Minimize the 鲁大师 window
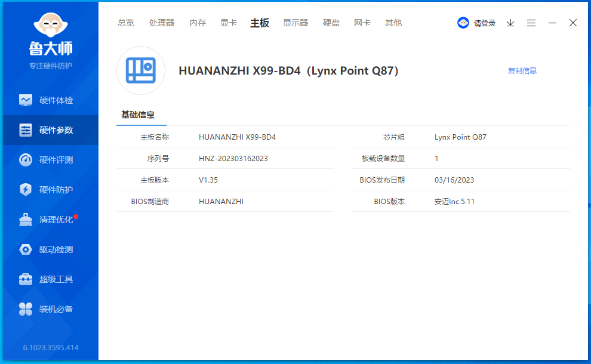The width and height of the screenshot is (591, 364). [x=552, y=23]
